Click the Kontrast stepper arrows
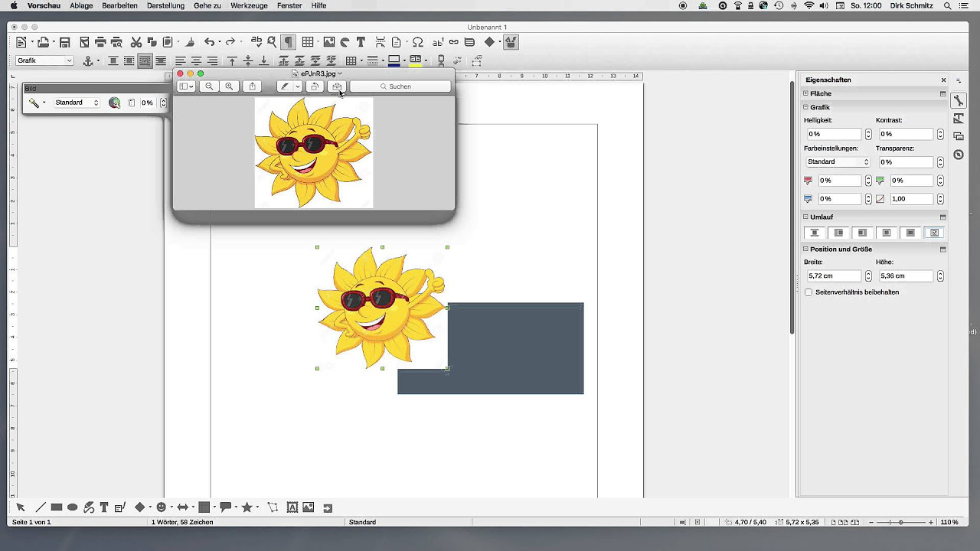The width and height of the screenshot is (980, 551). (940, 134)
